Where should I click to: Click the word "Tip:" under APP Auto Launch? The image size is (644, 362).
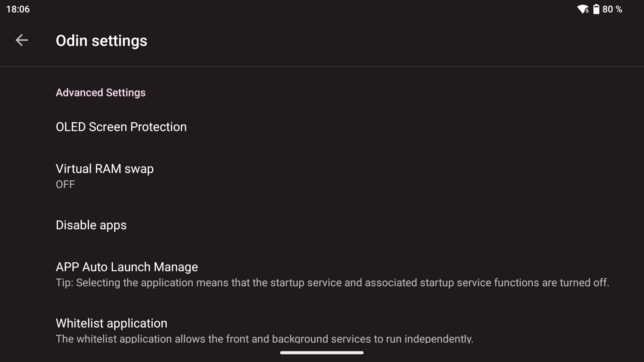tap(64, 283)
